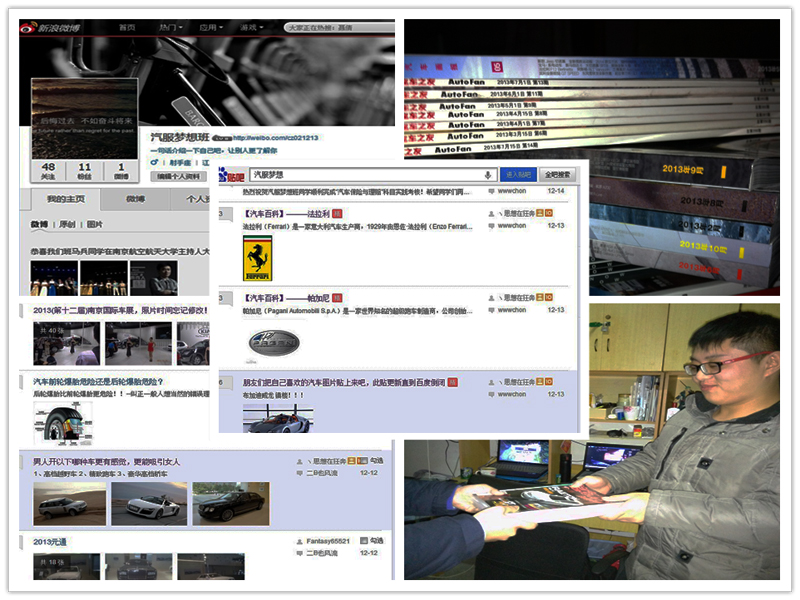The width and height of the screenshot is (800, 600).
Task: Click author icon beside Fantasy65521
Action: 299,541
